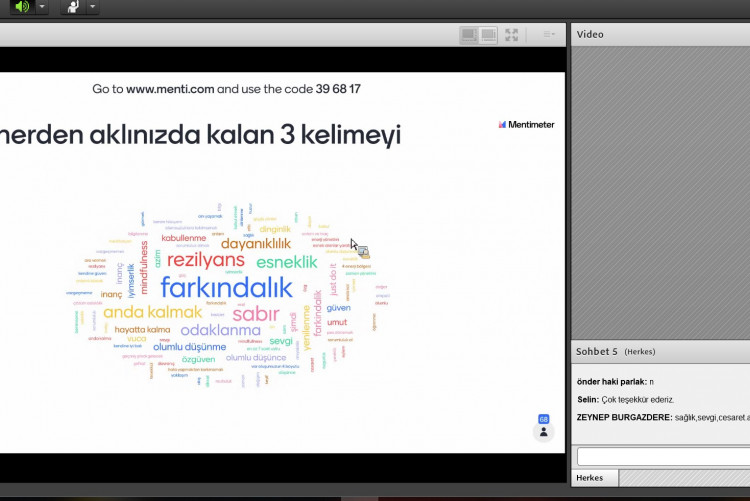Click the Mentimeter logo
Image resolution: width=750 pixels, height=501 pixels.
526,125
